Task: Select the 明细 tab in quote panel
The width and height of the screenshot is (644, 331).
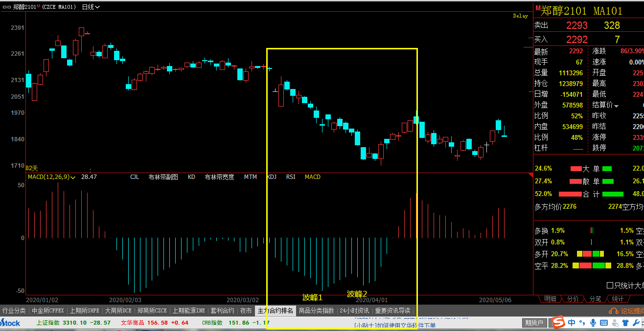Action: 550,299
